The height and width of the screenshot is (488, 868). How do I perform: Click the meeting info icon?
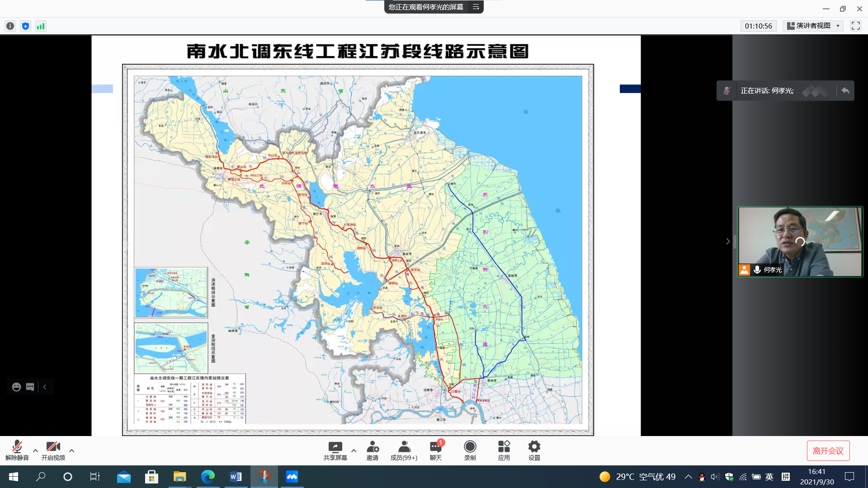tap(10, 26)
